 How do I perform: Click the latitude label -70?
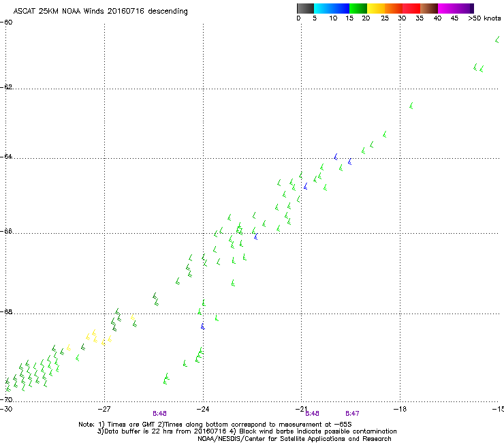[6, 399]
